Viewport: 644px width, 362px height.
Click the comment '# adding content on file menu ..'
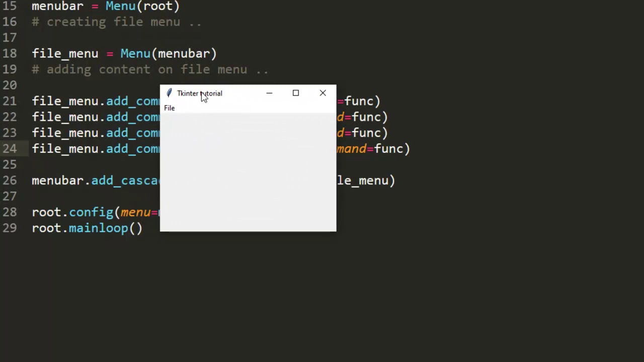tap(150, 69)
